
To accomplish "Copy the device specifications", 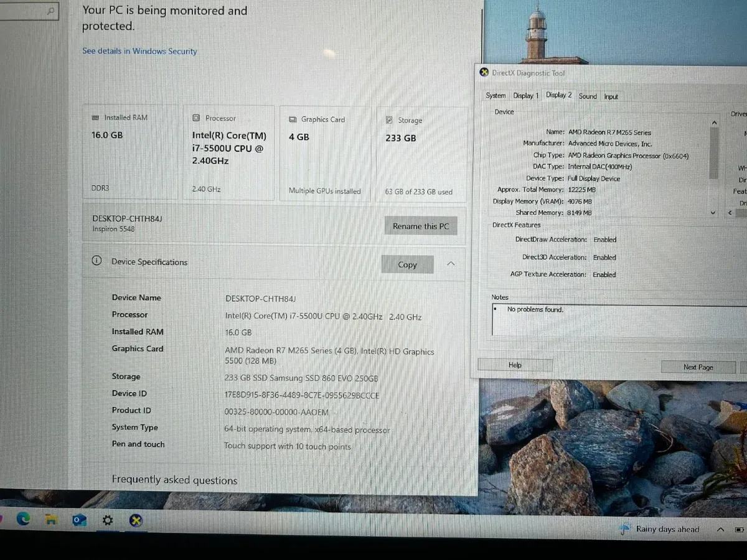I will [x=407, y=264].
